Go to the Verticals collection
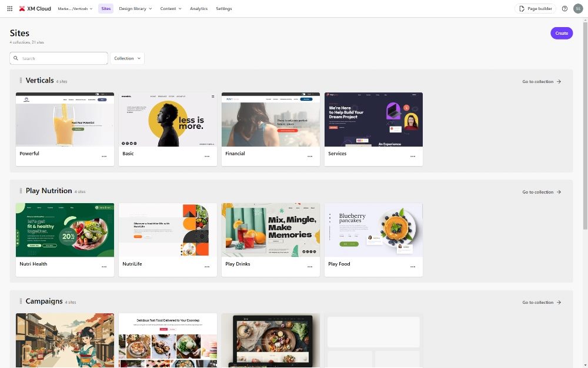This screenshot has width=588, height=368. pos(542,81)
